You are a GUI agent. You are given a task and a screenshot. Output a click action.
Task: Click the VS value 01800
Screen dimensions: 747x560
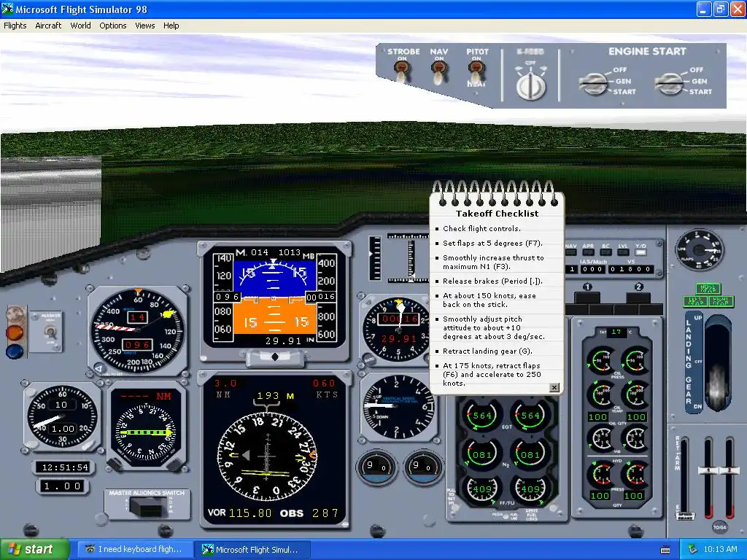[x=631, y=270]
